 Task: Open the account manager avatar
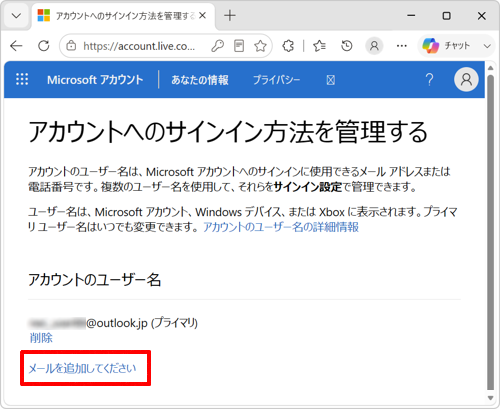click(466, 80)
